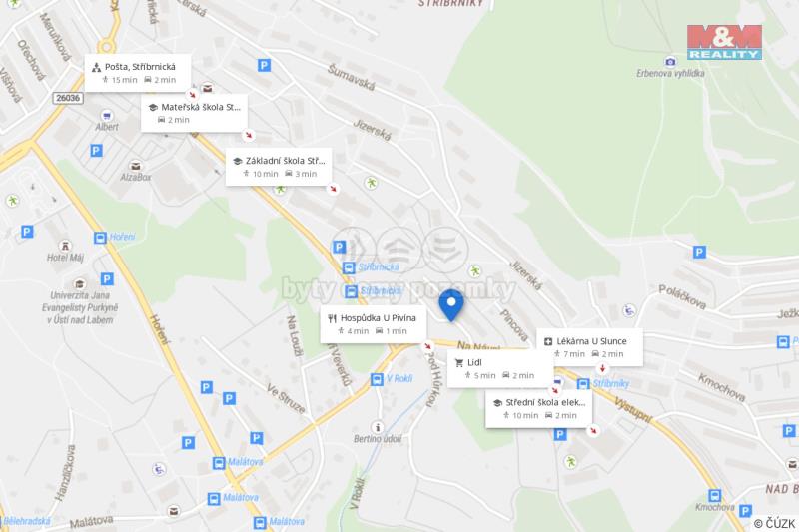Click the M&M Reality logo

724,43
